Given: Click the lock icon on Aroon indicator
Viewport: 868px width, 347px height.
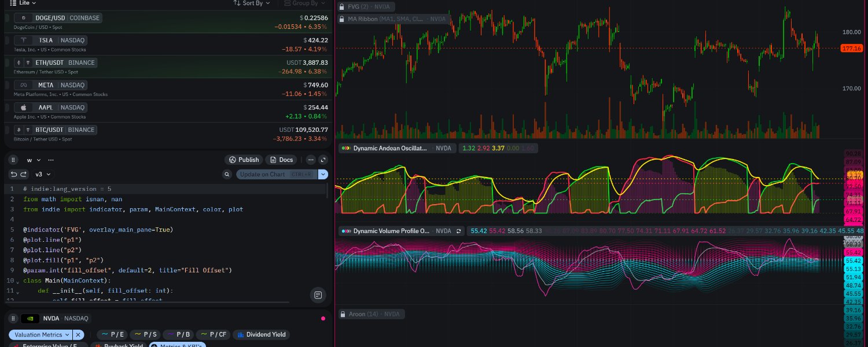Looking at the screenshot, I should pos(343,314).
